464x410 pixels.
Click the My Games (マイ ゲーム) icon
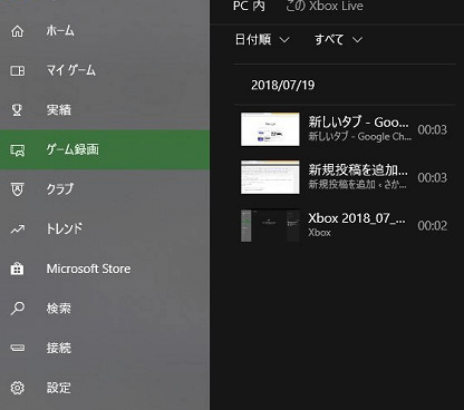(x=17, y=71)
